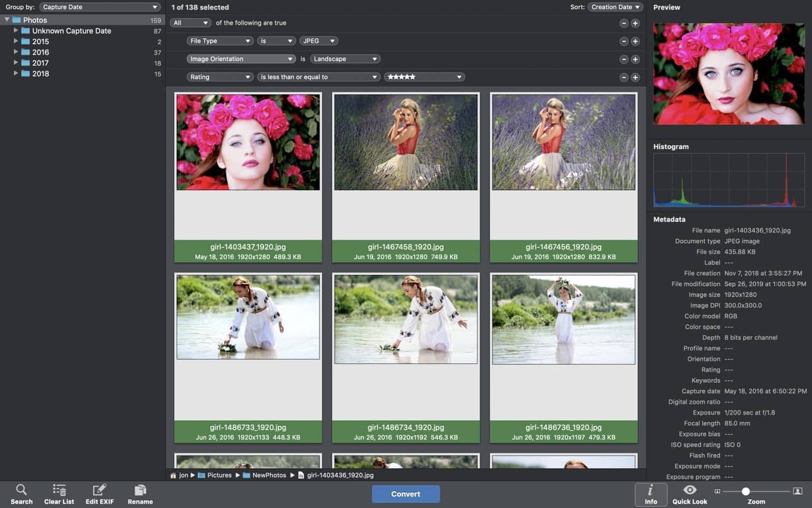Open Quick Look preview

pos(690,493)
